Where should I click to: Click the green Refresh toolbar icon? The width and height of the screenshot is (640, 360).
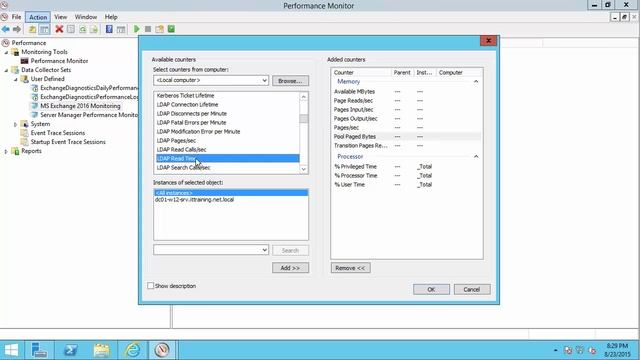[82, 29]
